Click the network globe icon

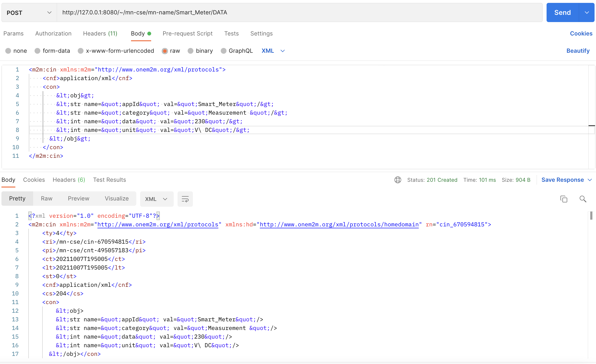[x=398, y=180]
